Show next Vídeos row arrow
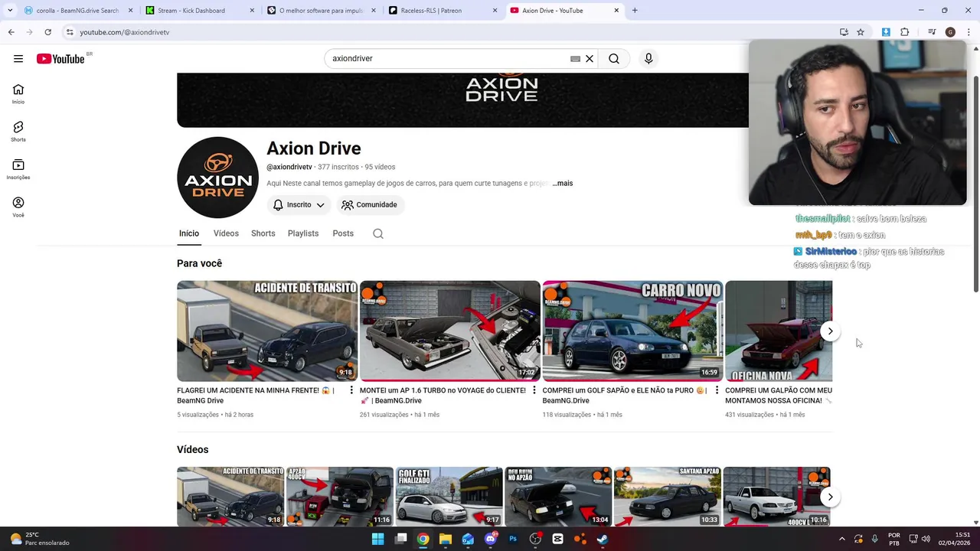 (x=830, y=497)
